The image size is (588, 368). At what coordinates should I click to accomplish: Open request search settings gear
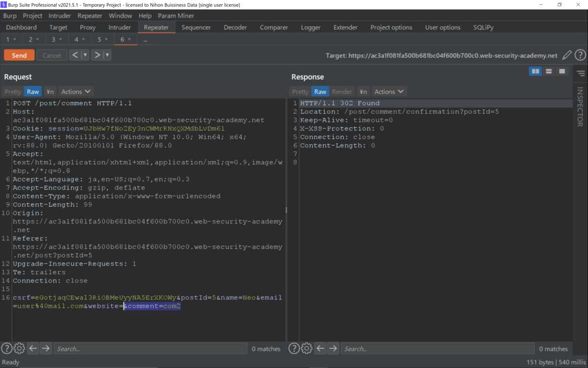pyautogui.click(x=19, y=348)
